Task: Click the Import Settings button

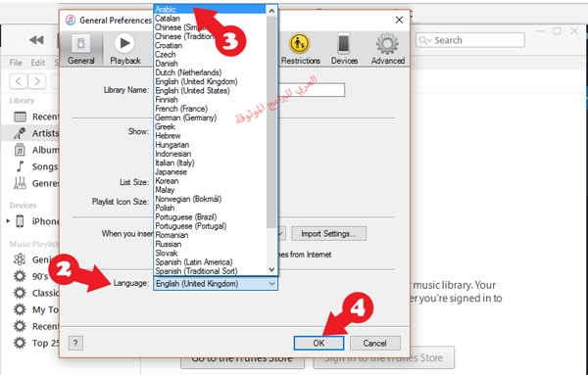Action: point(328,233)
